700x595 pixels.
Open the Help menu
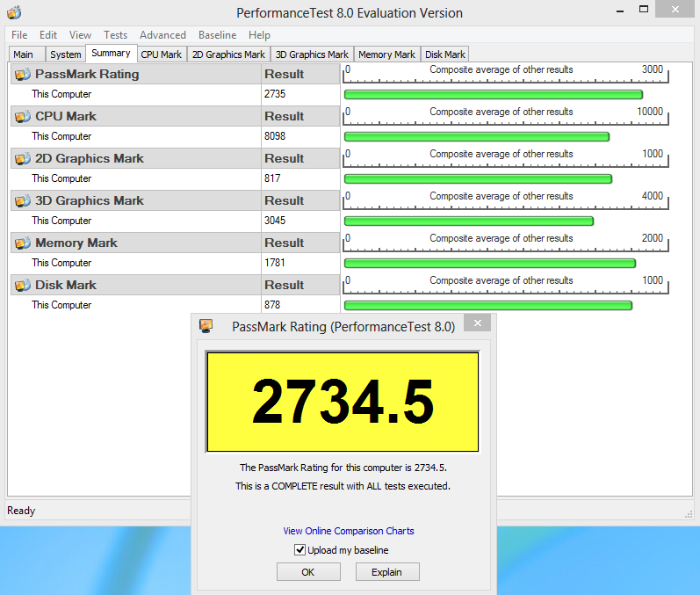[259, 35]
